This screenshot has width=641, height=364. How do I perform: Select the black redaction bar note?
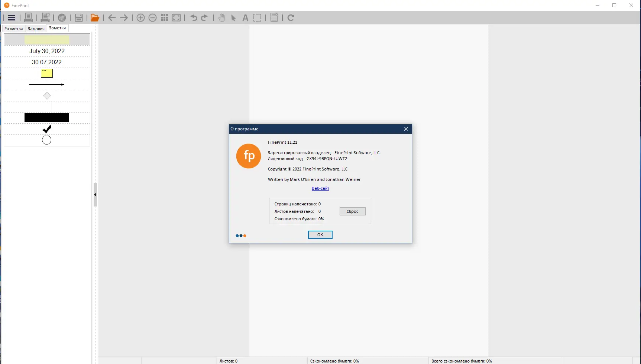click(x=47, y=118)
